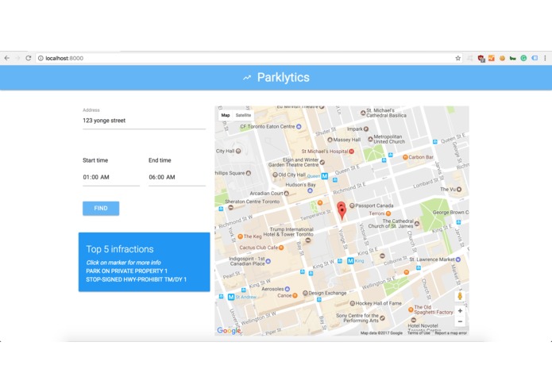Image resolution: width=552 pixels, height=392 pixels.
Task: Click the Parklytics header title
Action: tap(284, 77)
